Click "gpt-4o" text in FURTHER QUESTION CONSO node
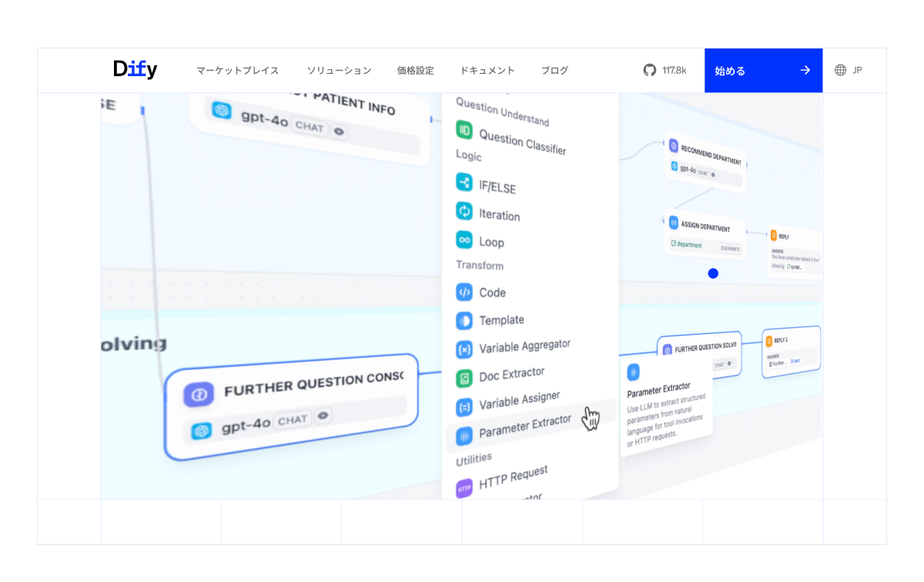The width and height of the screenshot is (924, 582). [x=246, y=425]
